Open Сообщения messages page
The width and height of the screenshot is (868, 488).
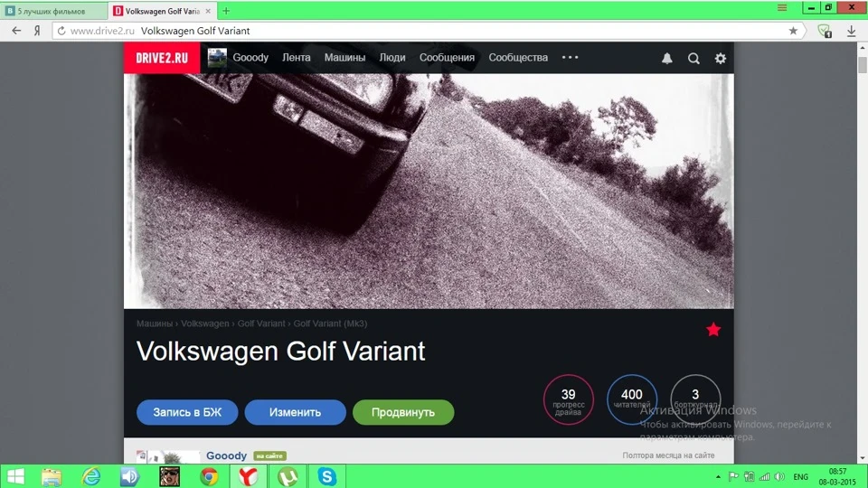447,58
